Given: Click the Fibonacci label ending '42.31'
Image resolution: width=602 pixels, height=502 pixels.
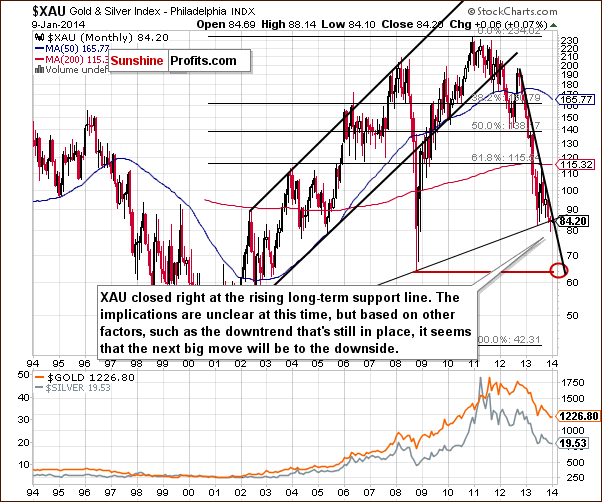Looking at the screenshot, I should coord(509,340).
